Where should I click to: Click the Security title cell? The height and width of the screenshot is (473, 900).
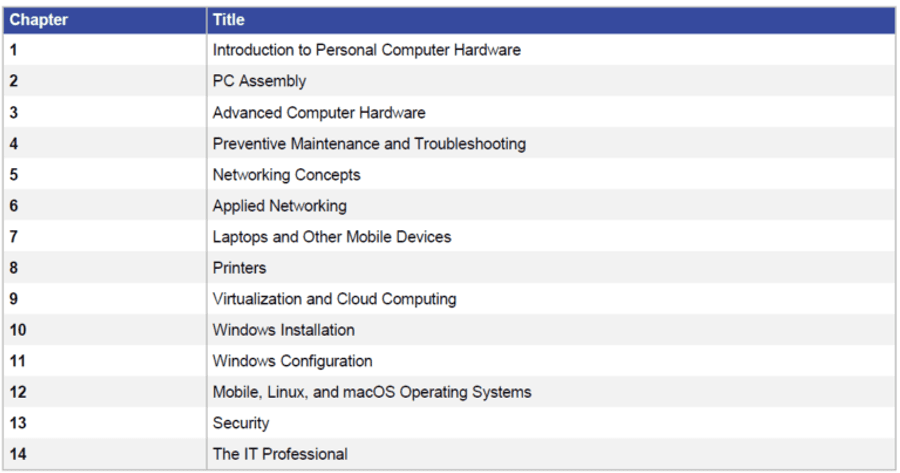(240, 423)
